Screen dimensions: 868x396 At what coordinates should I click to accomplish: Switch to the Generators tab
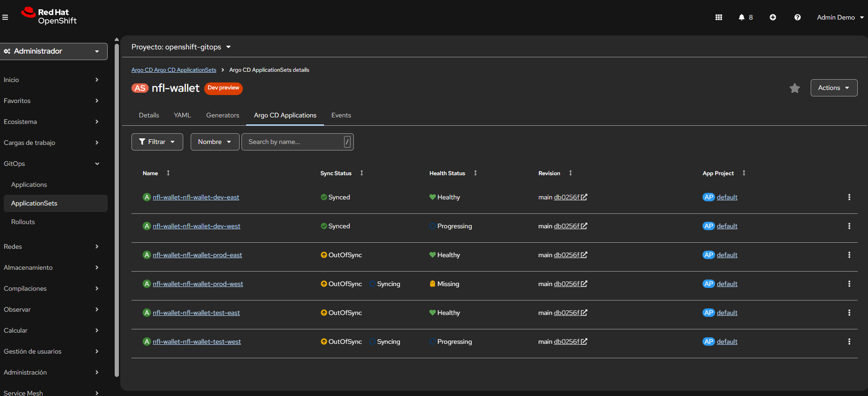pyautogui.click(x=222, y=115)
